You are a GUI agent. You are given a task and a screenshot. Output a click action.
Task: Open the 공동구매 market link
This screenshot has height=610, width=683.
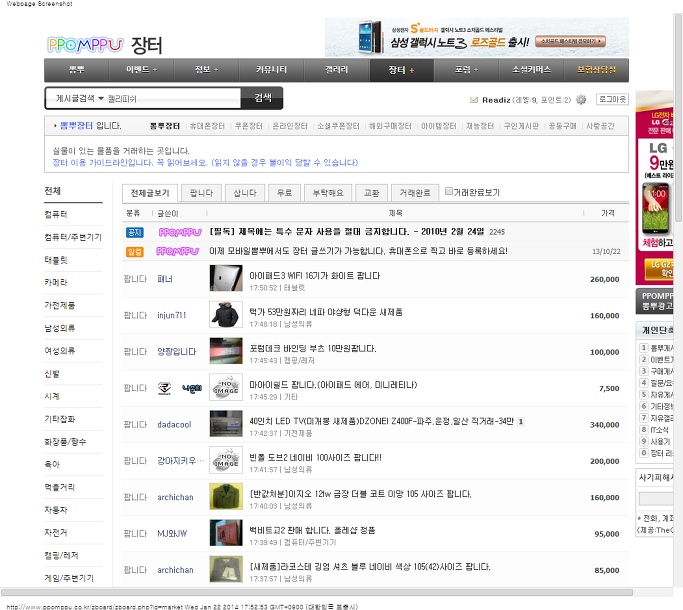tap(562, 126)
